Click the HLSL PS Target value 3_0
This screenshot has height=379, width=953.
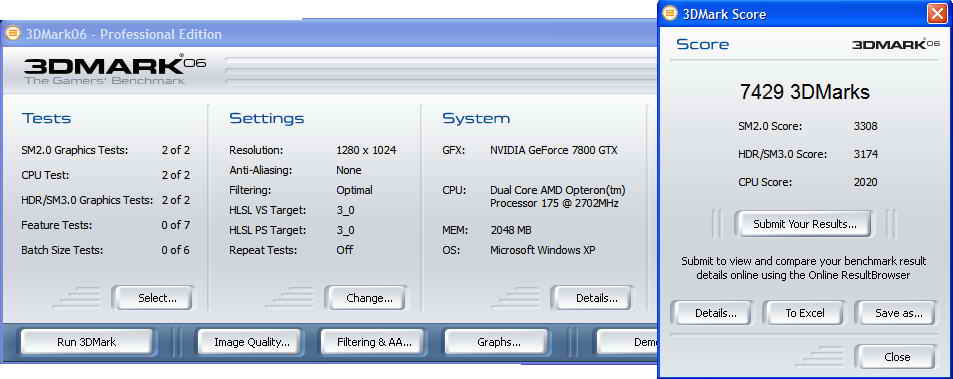coord(345,230)
